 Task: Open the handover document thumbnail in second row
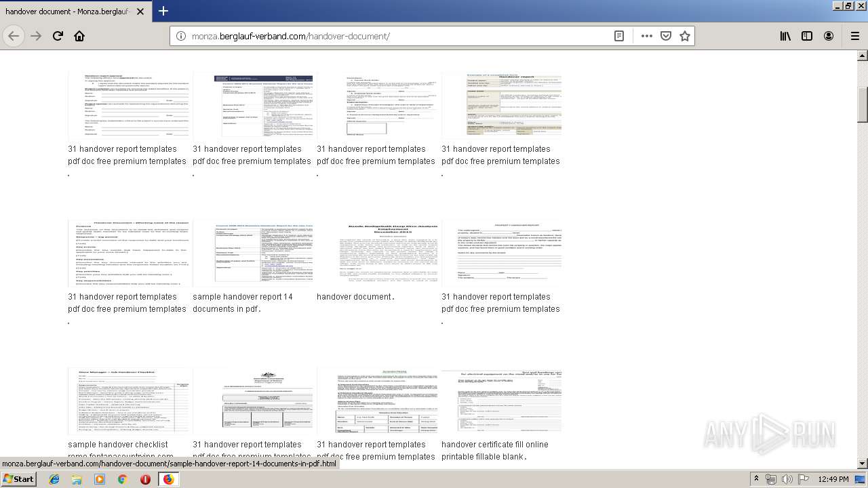tap(376, 253)
